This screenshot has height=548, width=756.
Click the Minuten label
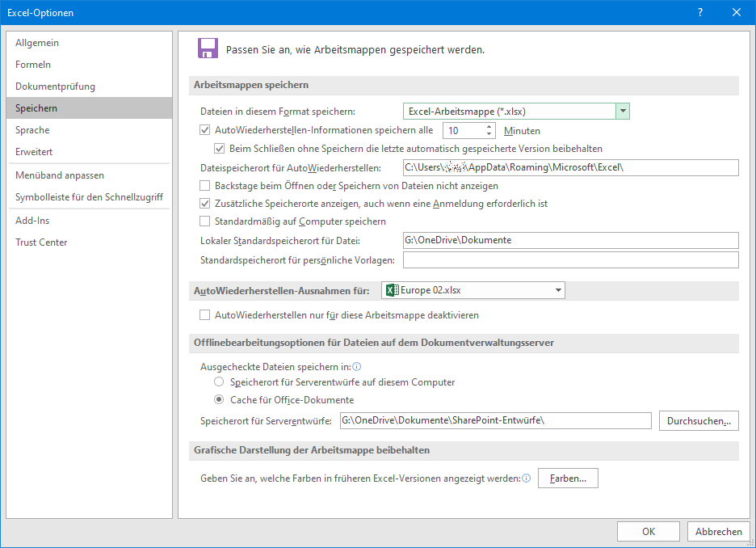[522, 131]
